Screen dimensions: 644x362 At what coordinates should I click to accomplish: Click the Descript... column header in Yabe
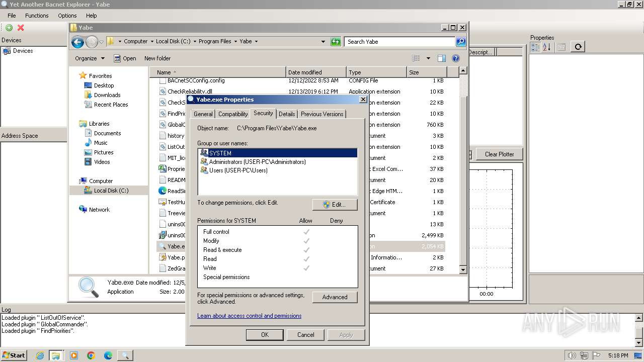[x=481, y=52]
